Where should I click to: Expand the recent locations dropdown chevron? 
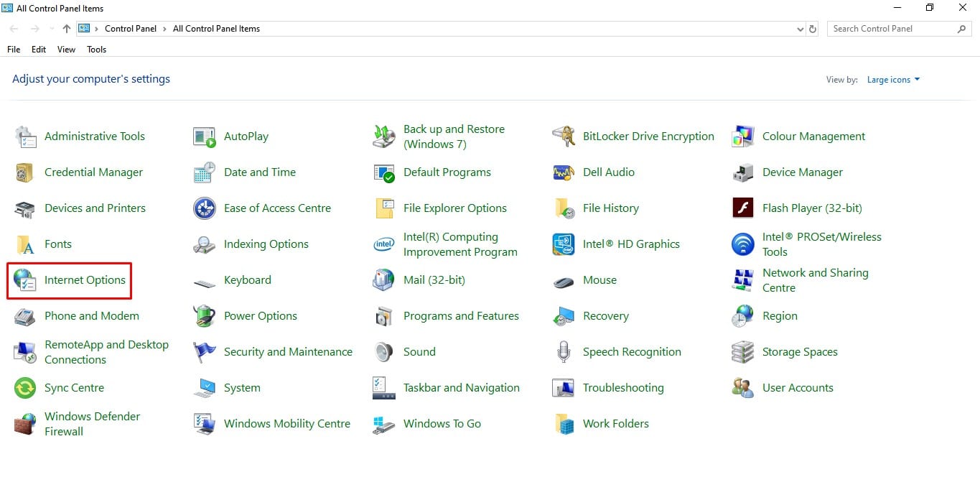coord(51,29)
